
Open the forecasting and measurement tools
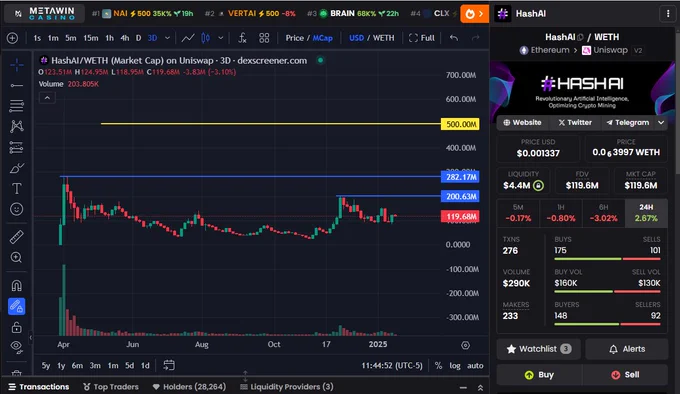(x=16, y=147)
